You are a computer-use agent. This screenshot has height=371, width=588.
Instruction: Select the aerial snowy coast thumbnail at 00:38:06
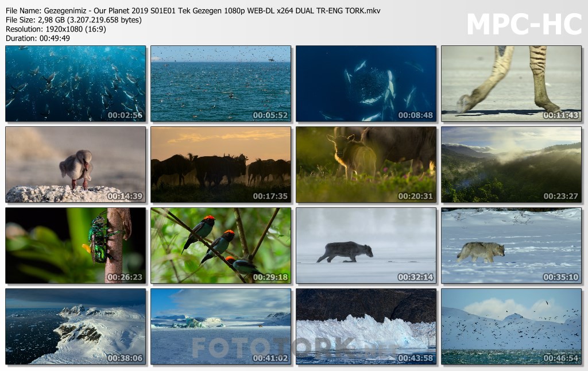pyautogui.click(x=75, y=326)
